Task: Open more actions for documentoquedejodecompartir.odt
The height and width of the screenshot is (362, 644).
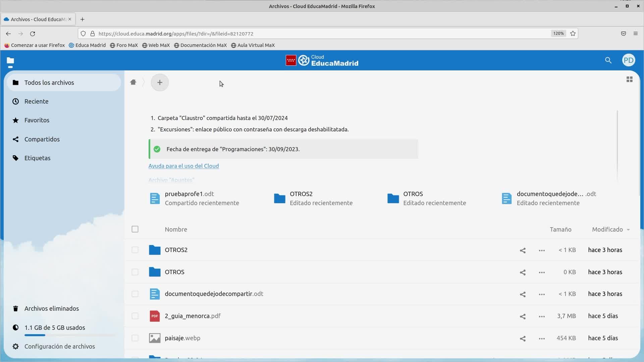Action: coord(542,294)
